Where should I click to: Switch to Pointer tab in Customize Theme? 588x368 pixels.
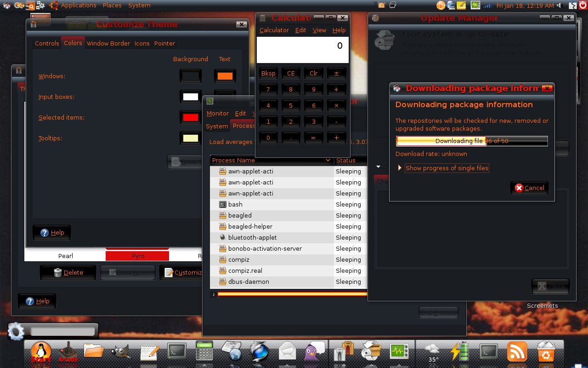pos(164,43)
